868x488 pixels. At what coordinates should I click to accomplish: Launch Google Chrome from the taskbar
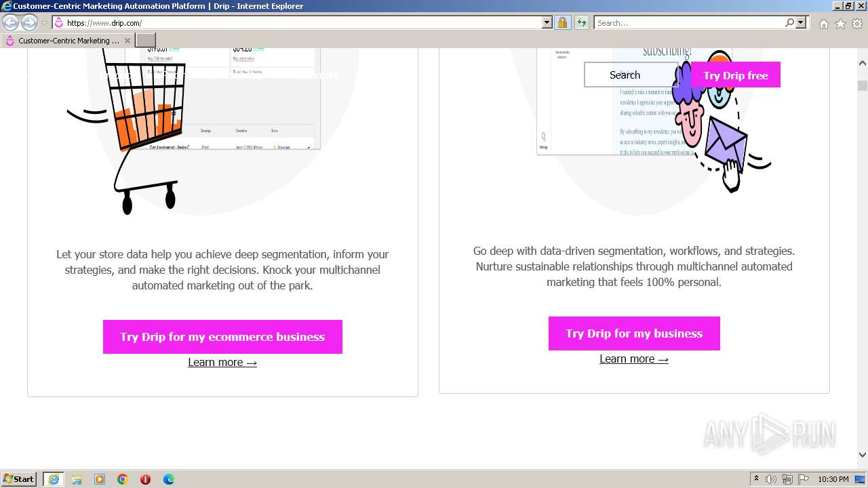pos(123,479)
